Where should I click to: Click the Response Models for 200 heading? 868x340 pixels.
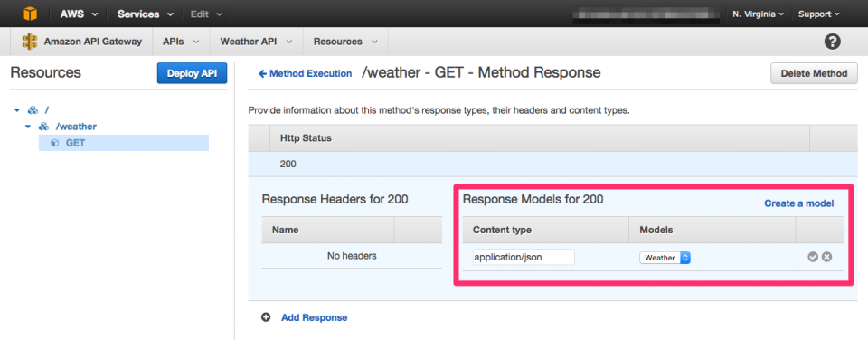coord(533,199)
